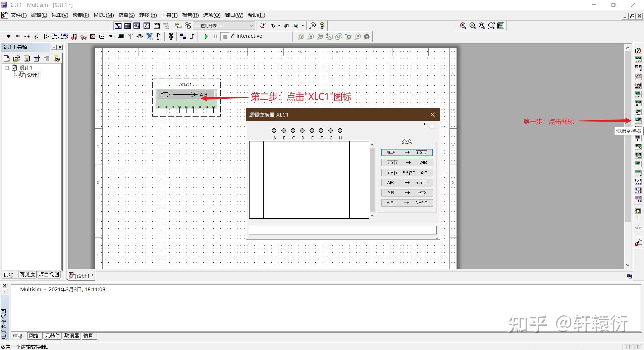Place a voltage probe
This screenshot has width=644, height=350.
tap(301, 36)
